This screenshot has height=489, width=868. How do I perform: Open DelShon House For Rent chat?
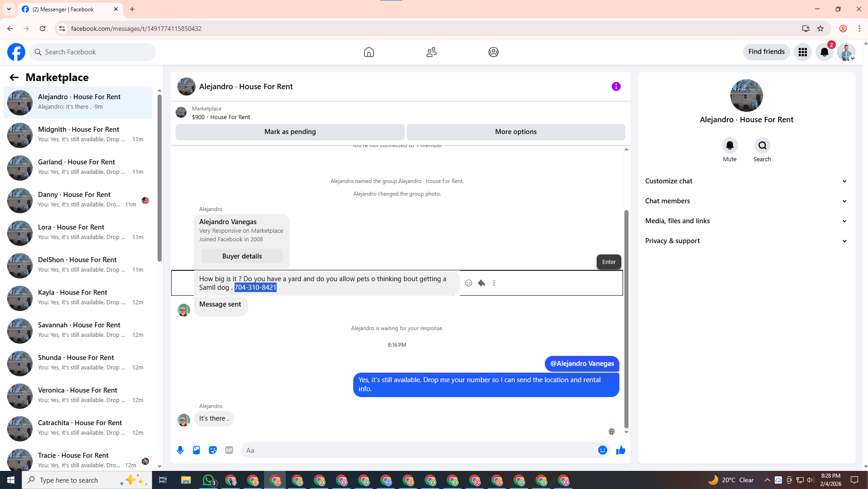[x=78, y=265]
